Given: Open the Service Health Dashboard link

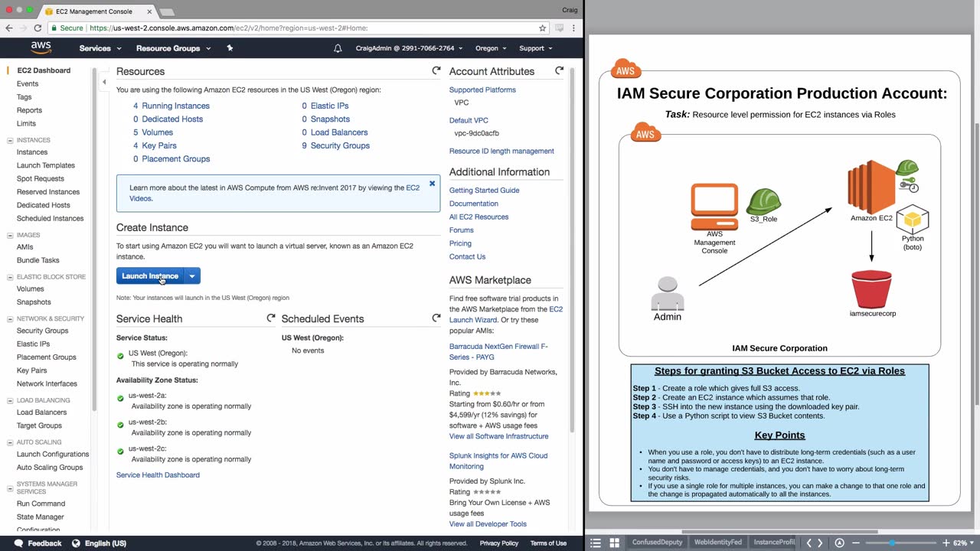Looking at the screenshot, I should click(x=158, y=474).
